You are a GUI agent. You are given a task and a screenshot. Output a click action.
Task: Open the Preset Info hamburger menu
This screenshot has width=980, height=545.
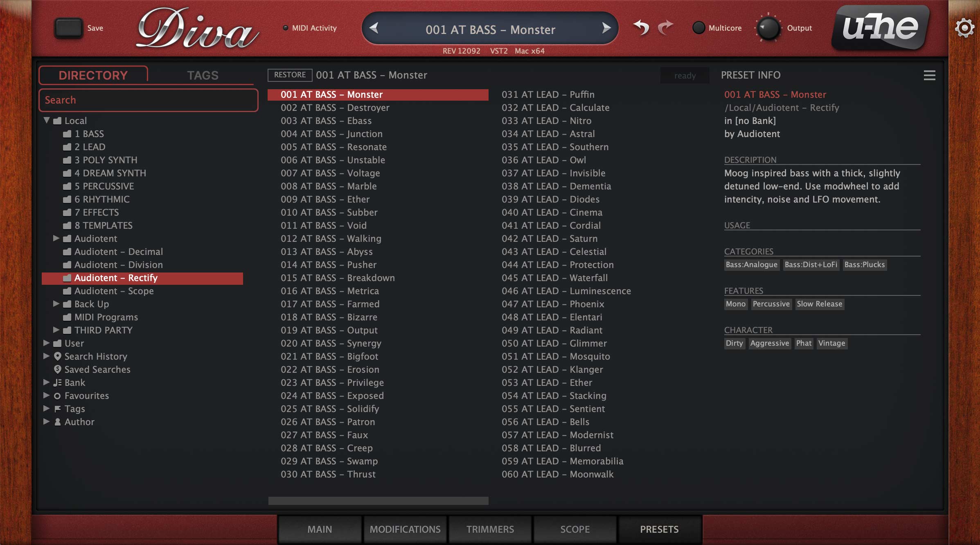tap(929, 75)
